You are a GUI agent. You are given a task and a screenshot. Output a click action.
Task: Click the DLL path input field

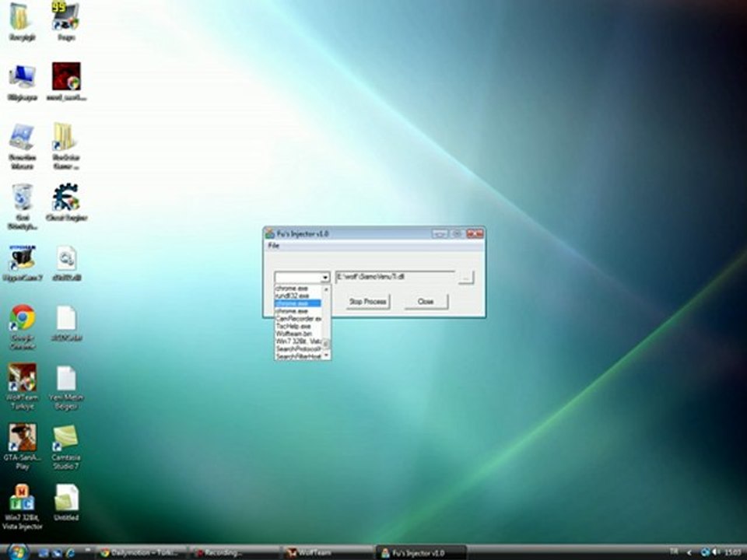395,277
